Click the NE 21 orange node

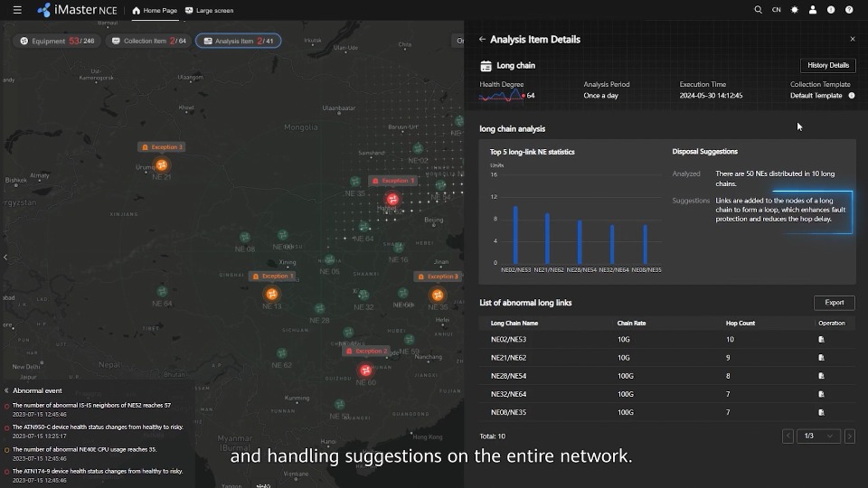tap(161, 165)
